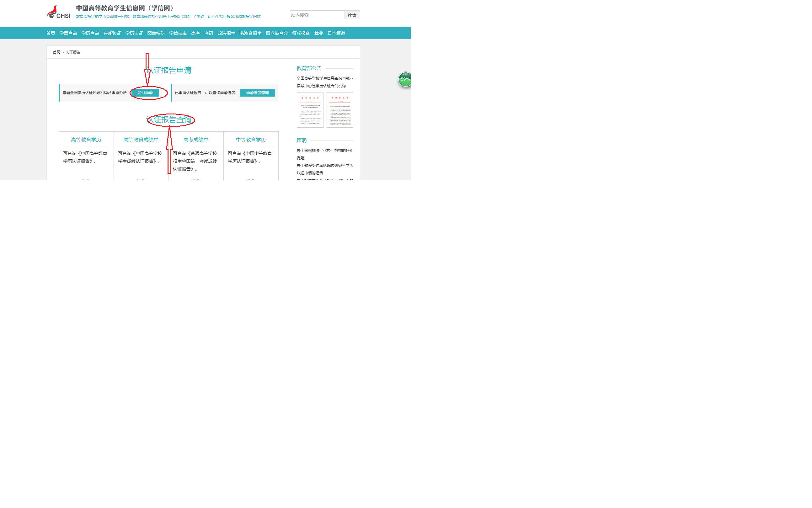Click the 搜索 search button
The width and height of the screenshot is (812, 508).
(352, 15)
